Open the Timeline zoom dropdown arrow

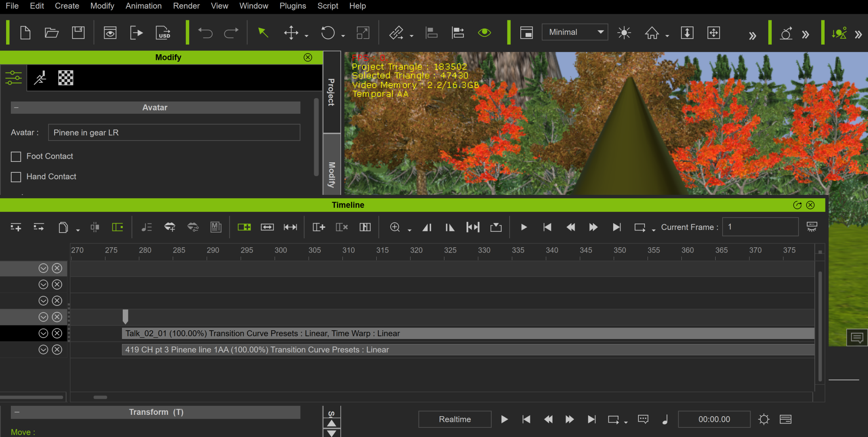pyautogui.click(x=409, y=230)
